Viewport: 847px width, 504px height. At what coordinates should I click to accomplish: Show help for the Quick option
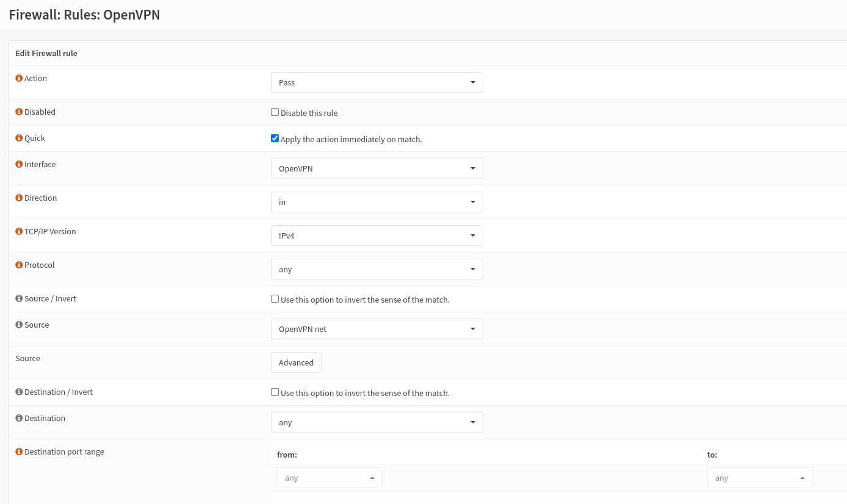coord(19,139)
